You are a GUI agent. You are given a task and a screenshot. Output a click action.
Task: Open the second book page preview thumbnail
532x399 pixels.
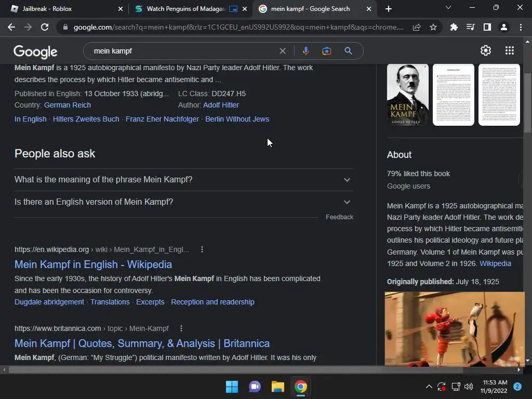coord(499,95)
